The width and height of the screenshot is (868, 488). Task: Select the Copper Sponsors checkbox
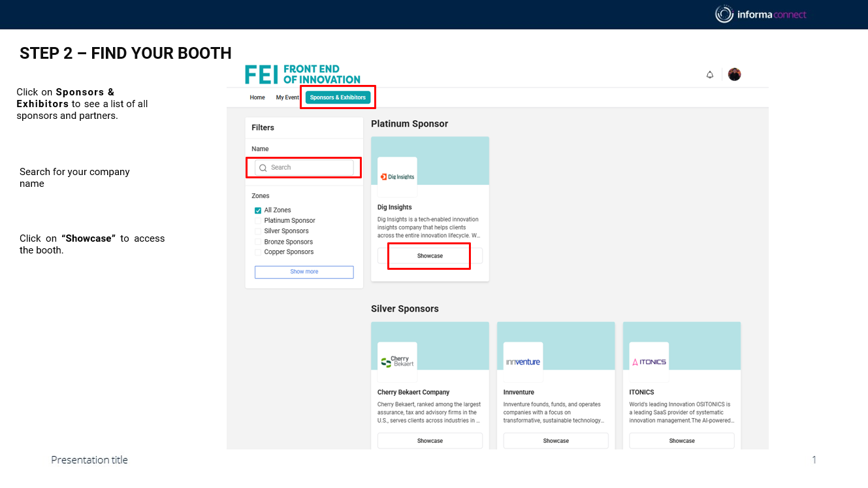click(258, 252)
